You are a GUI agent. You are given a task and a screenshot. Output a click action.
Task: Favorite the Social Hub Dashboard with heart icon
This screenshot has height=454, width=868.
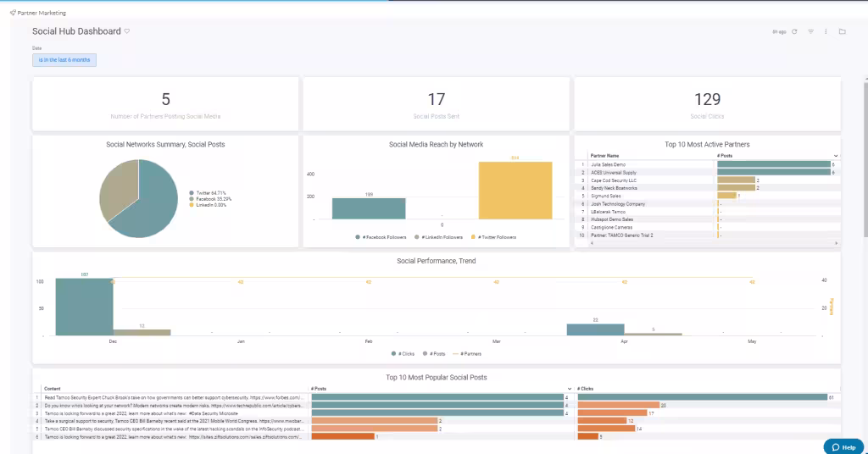click(127, 31)
